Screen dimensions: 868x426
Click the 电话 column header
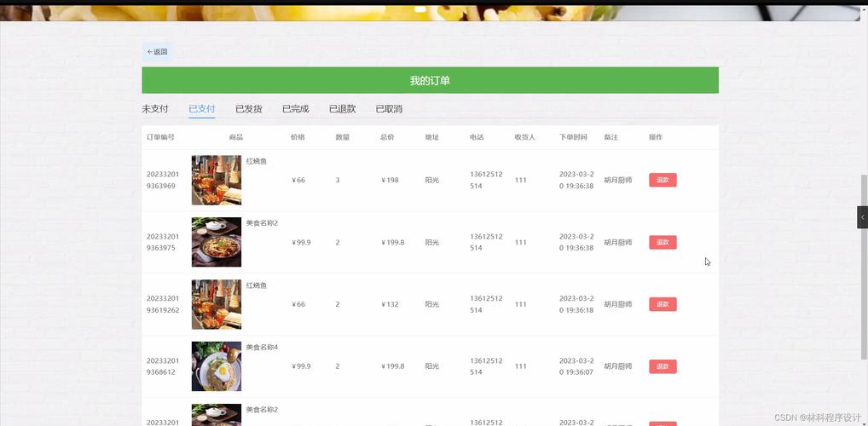477,137
